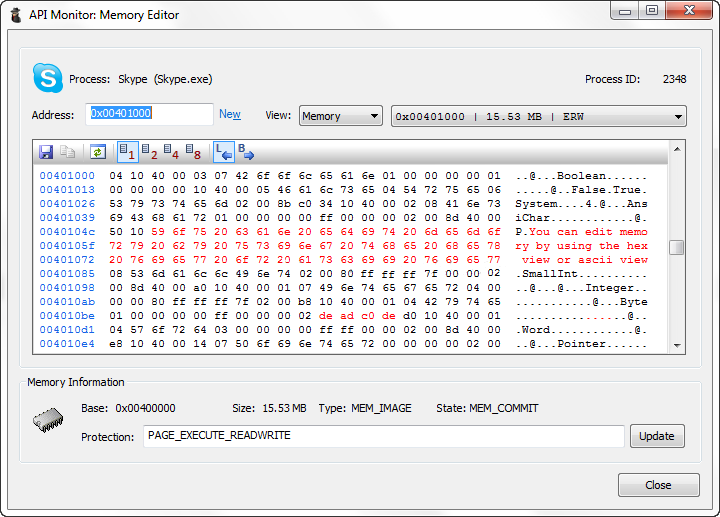Click the Skype process icon
The height and width of the screenshot is (517, 720).
click(x=47, y=78)
